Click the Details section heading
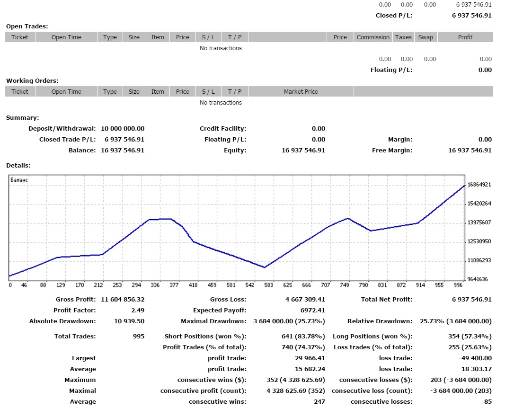 click(18, 166)
